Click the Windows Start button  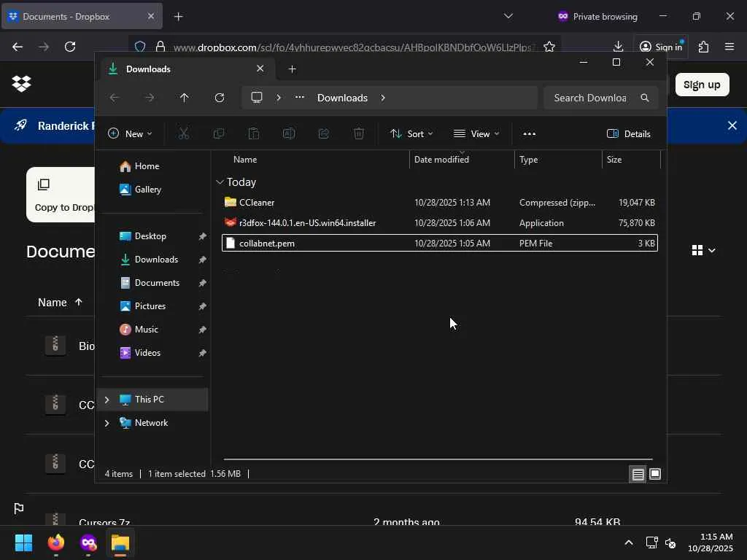[x=24, y=542]
